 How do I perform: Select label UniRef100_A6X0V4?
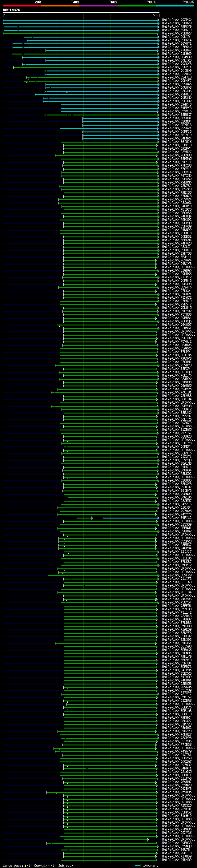(176, 260)
